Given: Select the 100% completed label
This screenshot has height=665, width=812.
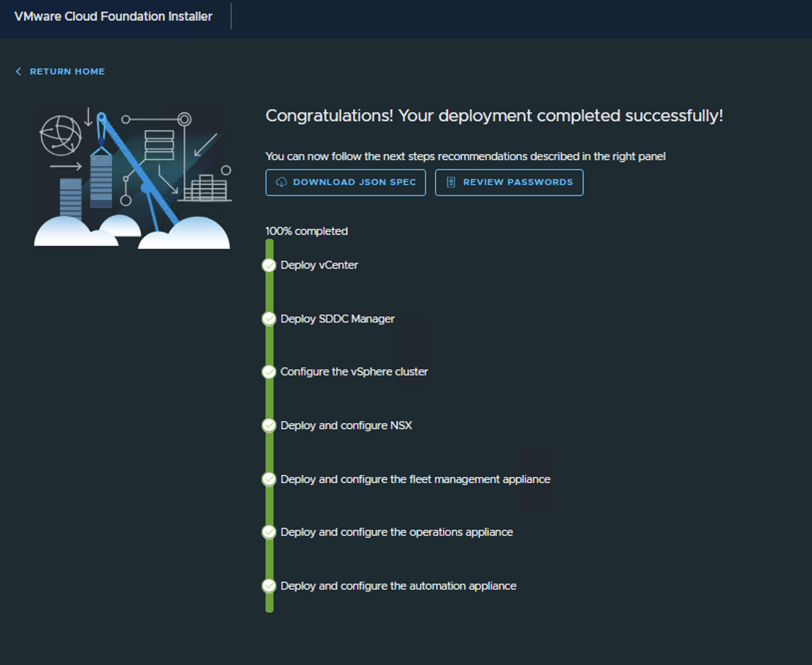Looking at the screenshot, I should tap(306, 231).
